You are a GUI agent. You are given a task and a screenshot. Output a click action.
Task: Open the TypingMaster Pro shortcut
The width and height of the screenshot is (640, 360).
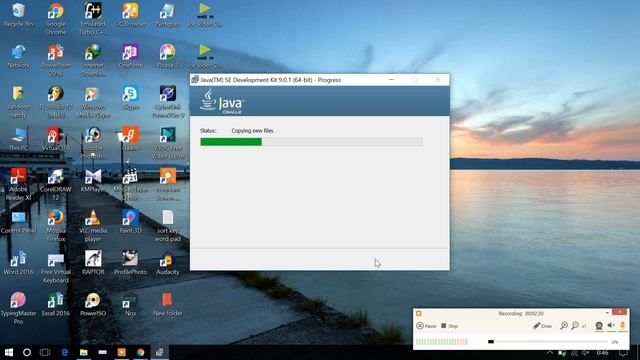pyautogui.click(x=18, y=309)
